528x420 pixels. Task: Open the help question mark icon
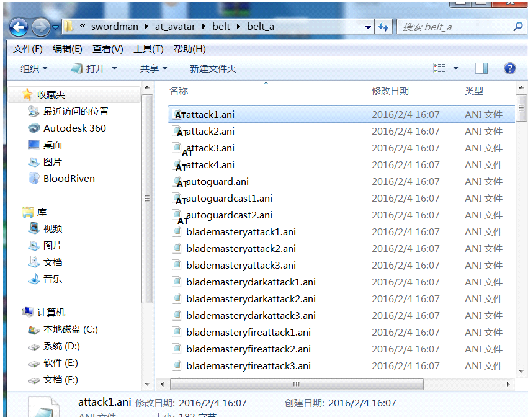pyautogui.click(x=509, y=68)
